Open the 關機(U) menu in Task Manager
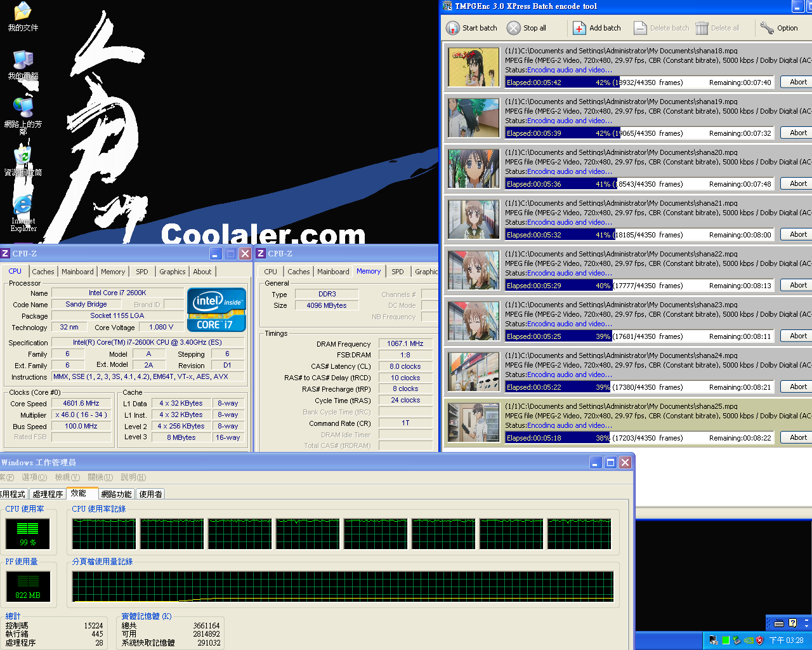Viewport: 812px width, 650px height. (x=100, y=477)
